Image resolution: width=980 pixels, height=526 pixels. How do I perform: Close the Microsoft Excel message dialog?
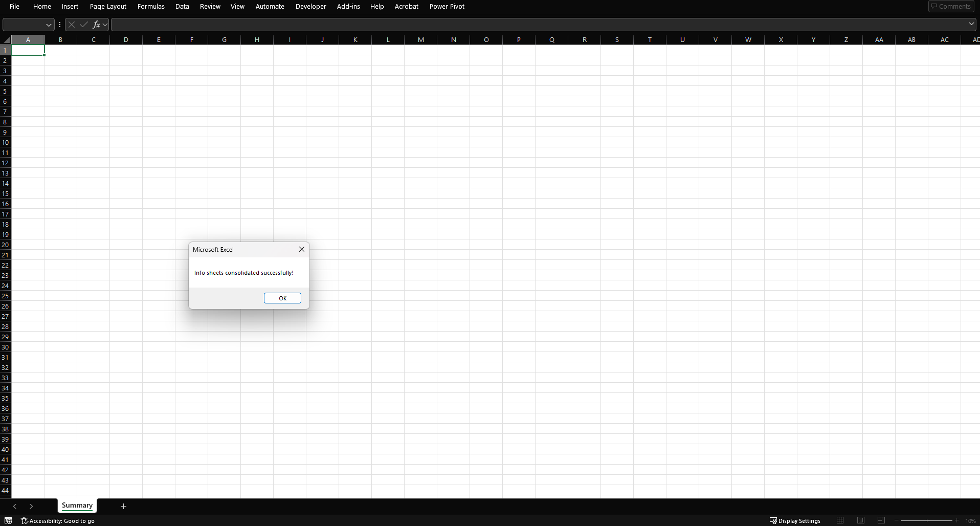pyautogui.click(x=302, y=249)
